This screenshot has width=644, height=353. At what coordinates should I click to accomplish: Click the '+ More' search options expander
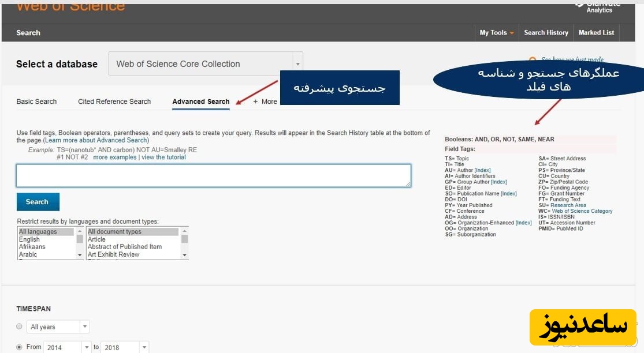click(x=265, y=102)
